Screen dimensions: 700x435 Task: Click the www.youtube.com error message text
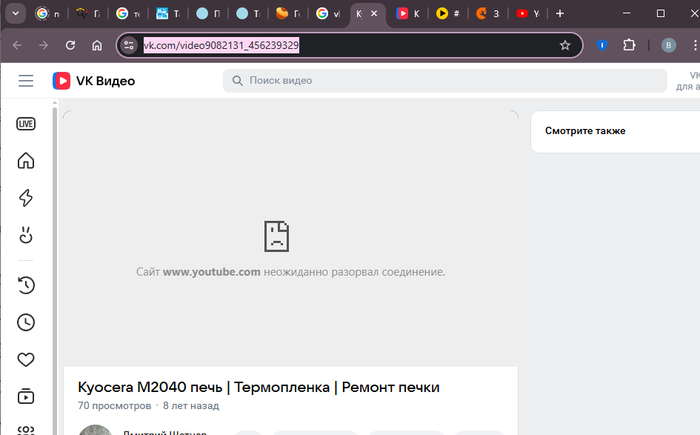(x=291, y=272)
